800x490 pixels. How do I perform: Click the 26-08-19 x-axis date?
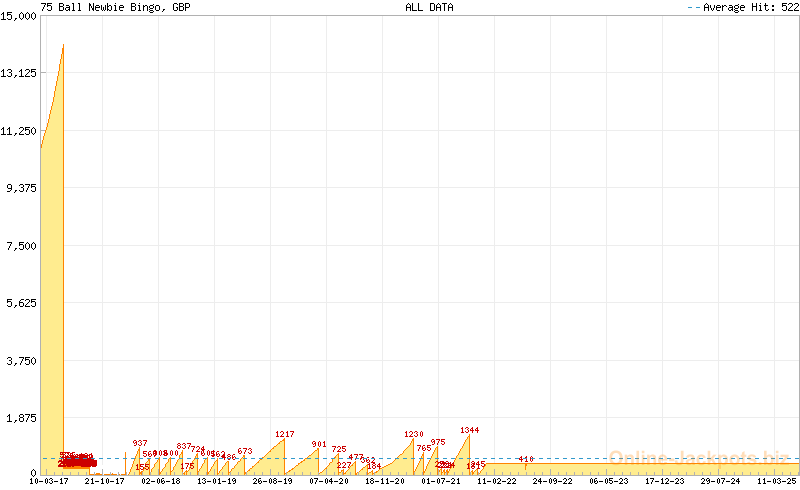click(x=272, y=481)
